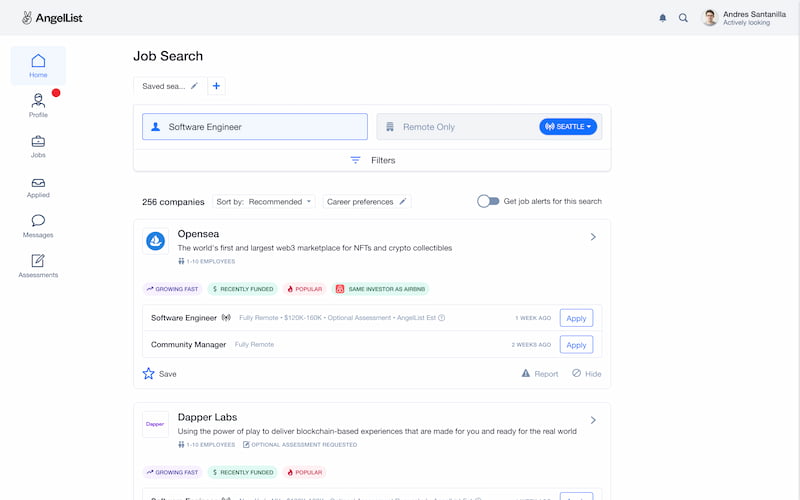Report the Opensea listing

click(x=540, y=373)
